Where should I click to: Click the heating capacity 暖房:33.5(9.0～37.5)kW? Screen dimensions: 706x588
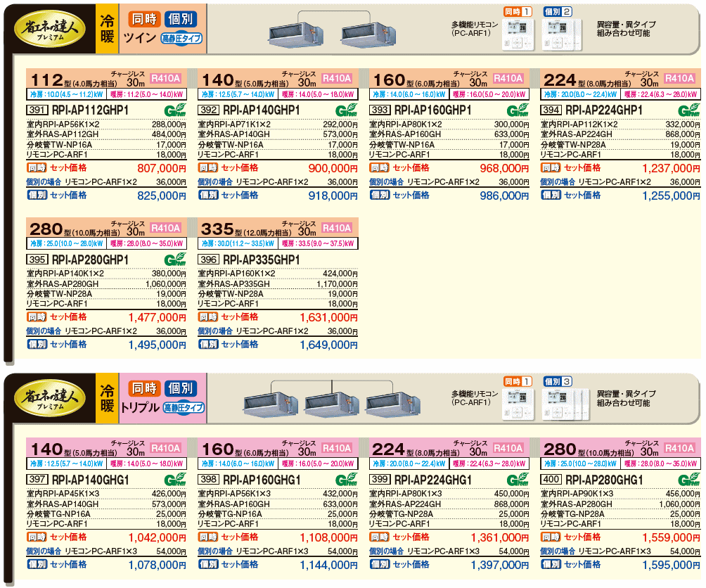tap(319, 243)
